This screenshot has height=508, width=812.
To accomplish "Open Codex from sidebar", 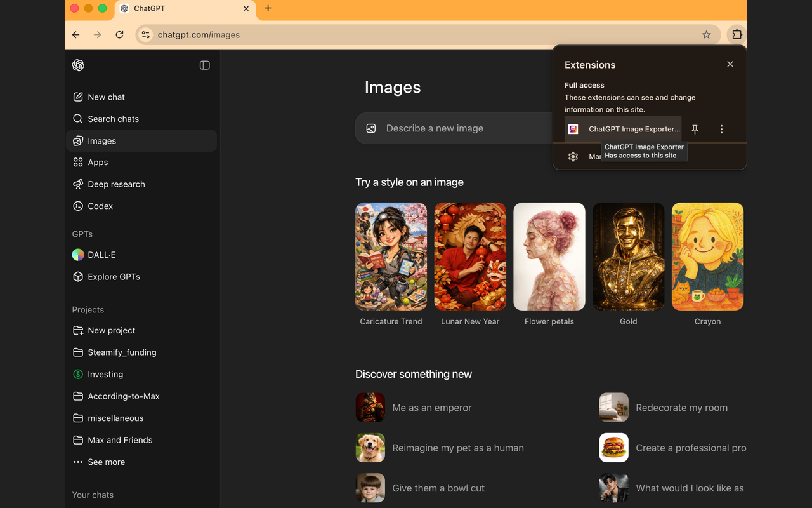I will tap(141, 206).
